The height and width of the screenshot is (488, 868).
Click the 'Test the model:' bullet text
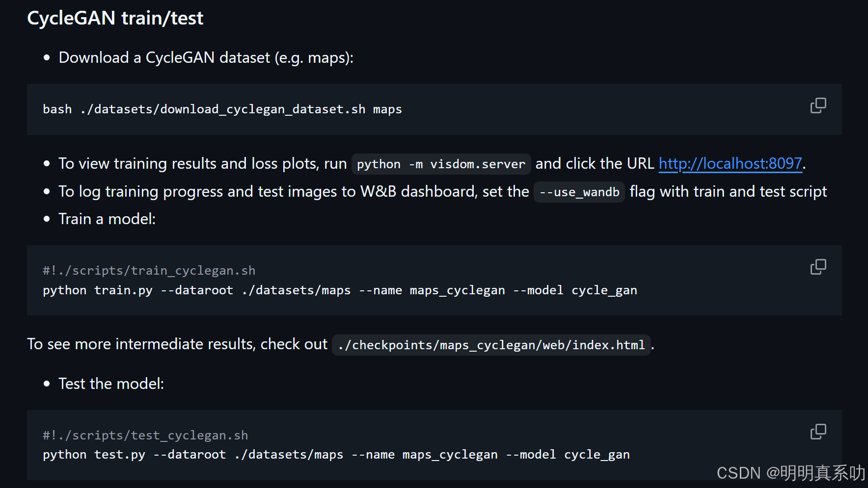111,384
